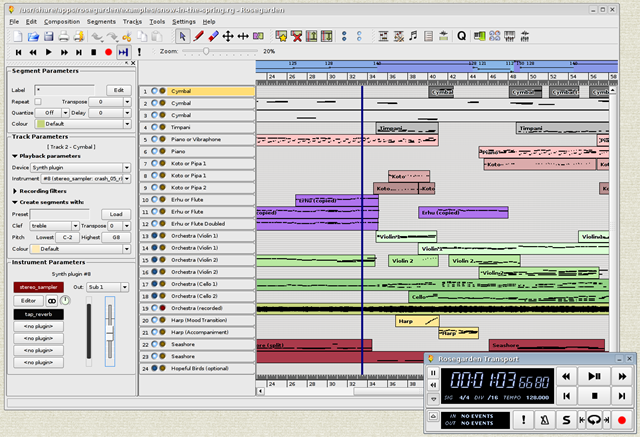640x437 pixels.
Task: Open the Composition menu
Action: click(x=62, y=20)
